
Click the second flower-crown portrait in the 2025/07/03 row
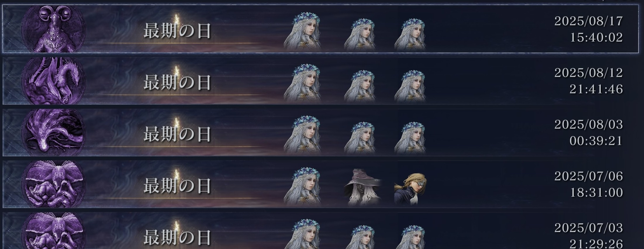(x=360, y=237)
